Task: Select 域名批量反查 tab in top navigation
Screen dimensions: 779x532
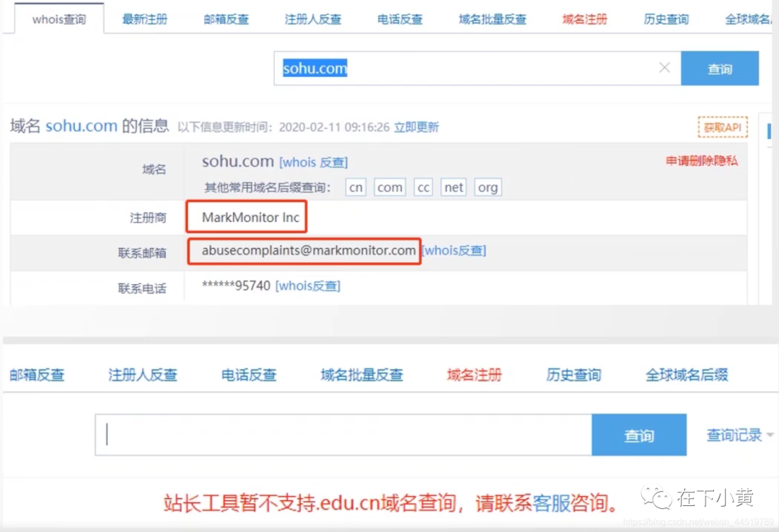Action: tap(493, 19)
